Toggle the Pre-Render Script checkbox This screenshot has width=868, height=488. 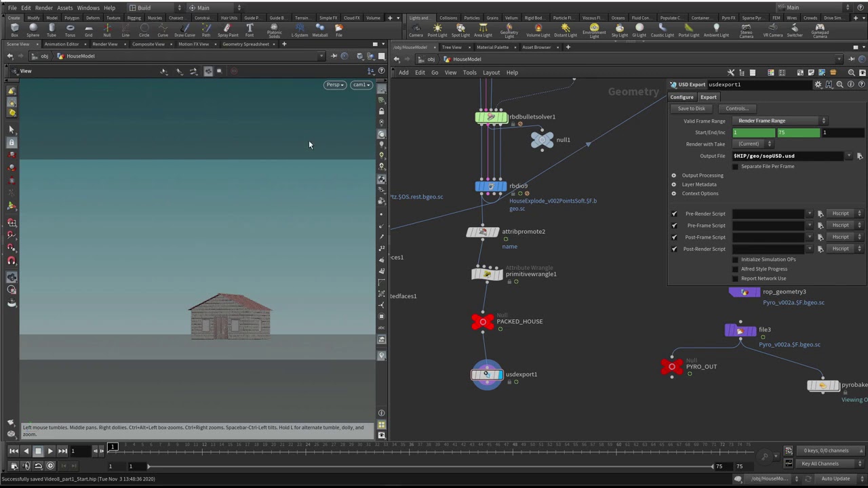click(x=674, y=213)
